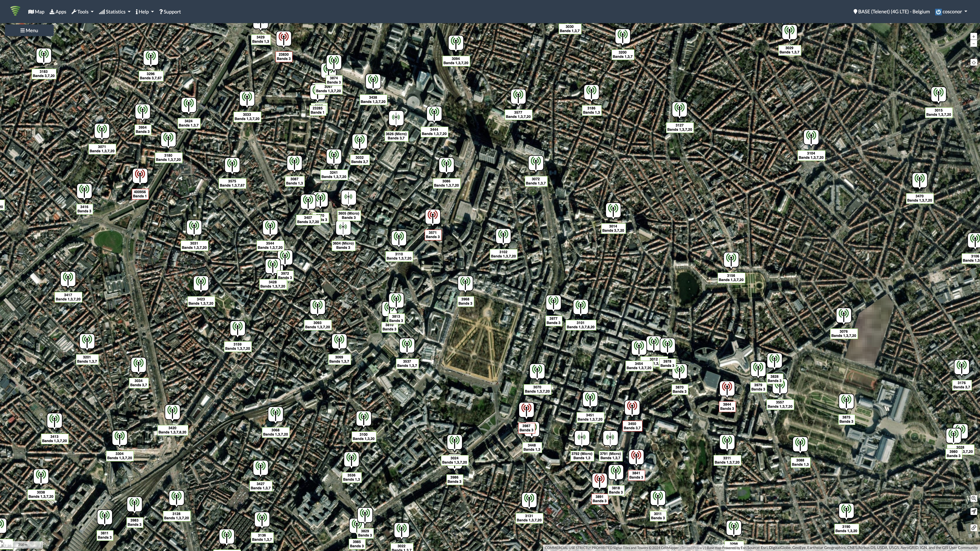This screenshot has width=980, height=551.
Task: Select tower 3102 marker icon
Action: (x=503, y=237)
